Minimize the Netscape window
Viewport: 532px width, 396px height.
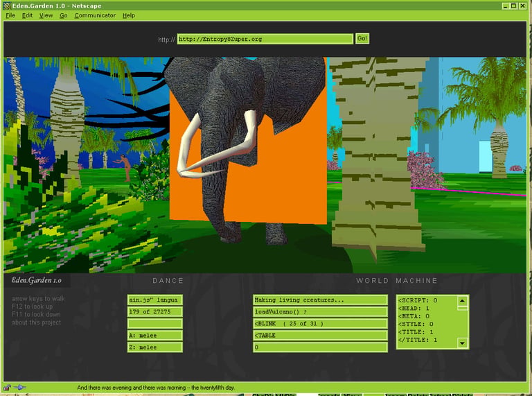[505, 6]
